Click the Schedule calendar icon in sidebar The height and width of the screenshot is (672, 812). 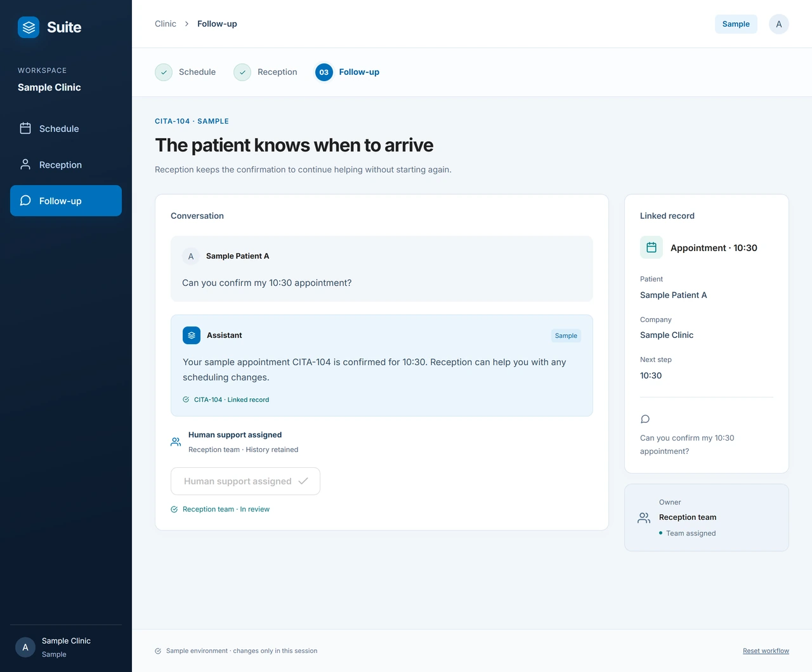tap(25, 128)
